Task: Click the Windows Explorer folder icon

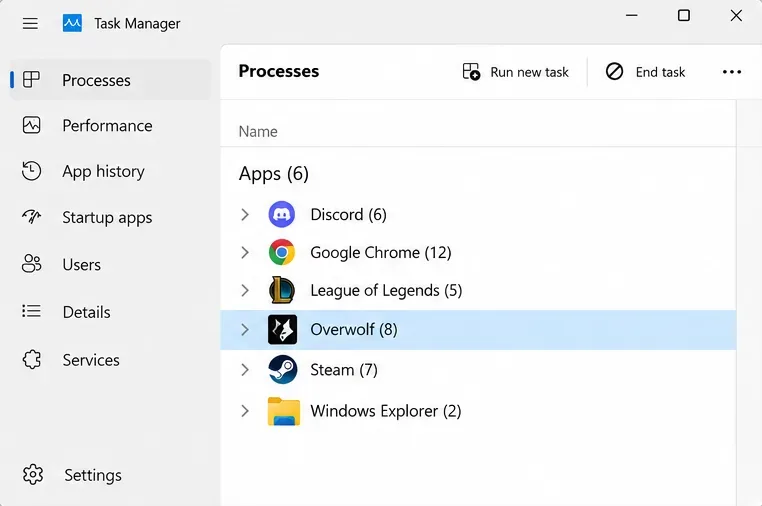Action: [x=284, y=411]
